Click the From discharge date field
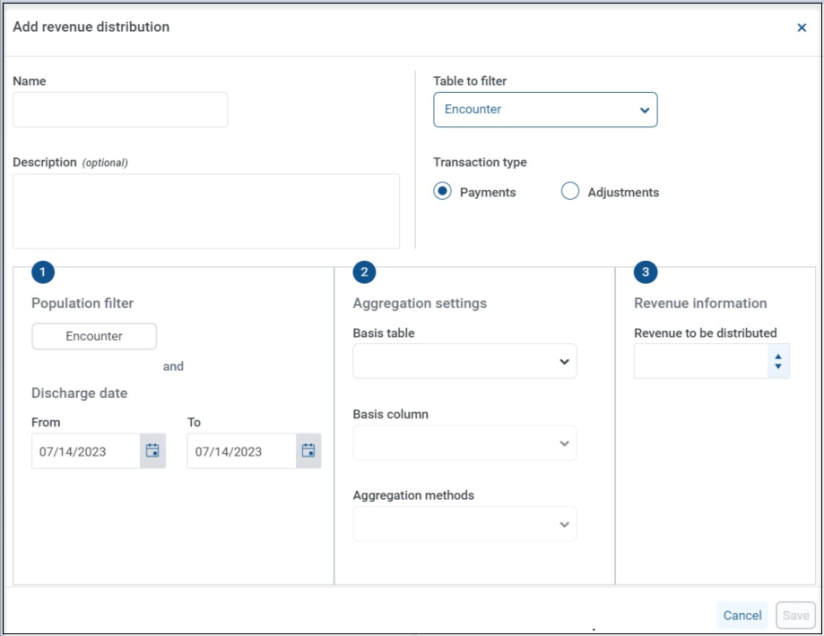The width and height of the screenshot is (824, 636). (86, 451)
